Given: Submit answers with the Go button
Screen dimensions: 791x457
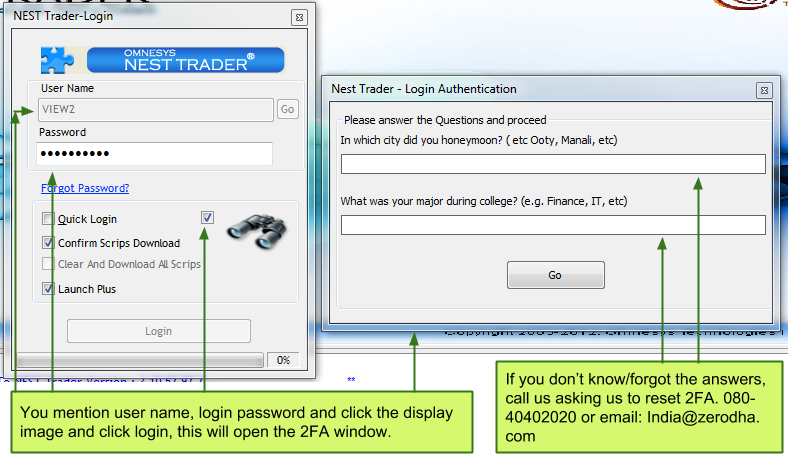Looking at the screenshot, I should coord(555,275).
